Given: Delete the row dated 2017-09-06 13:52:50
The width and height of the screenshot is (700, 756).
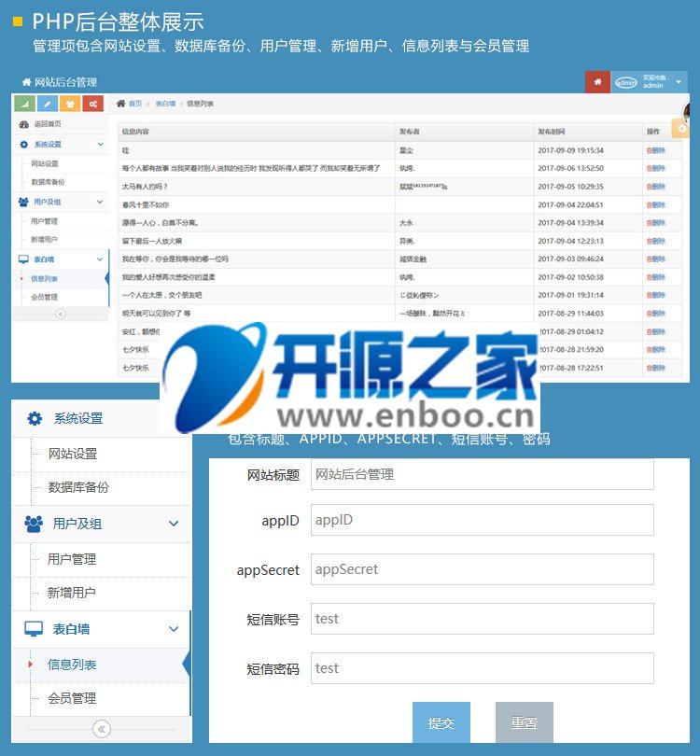Looking at the screenshot, I should (656, 169).
